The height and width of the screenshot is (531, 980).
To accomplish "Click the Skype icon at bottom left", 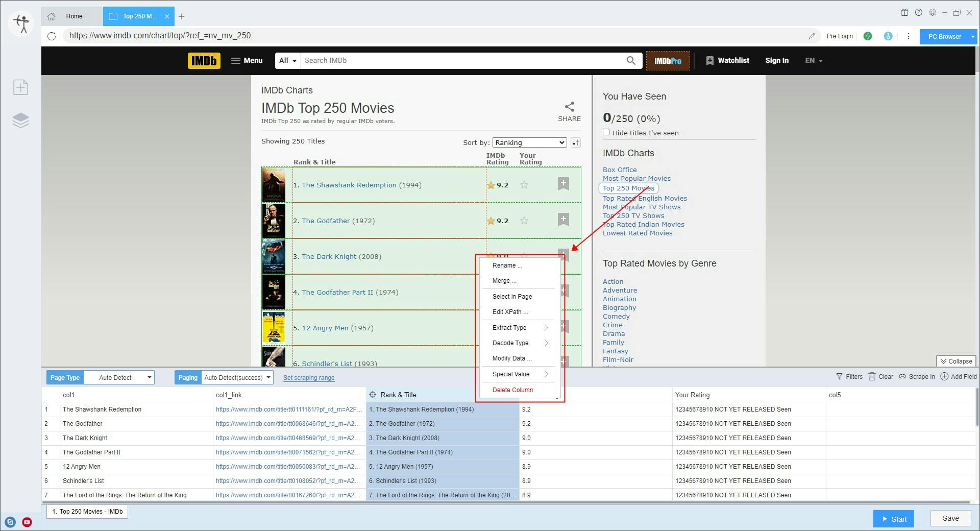I will [x=10, y=522].
